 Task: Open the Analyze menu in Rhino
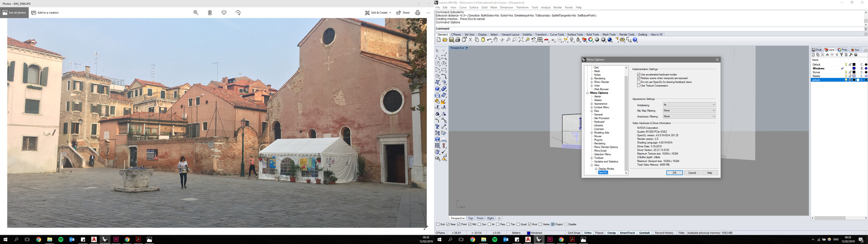(546, 7)
